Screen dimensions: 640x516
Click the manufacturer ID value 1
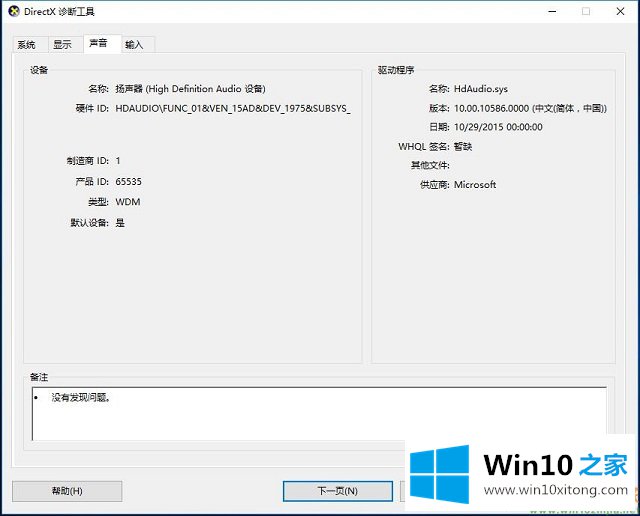click(118, 161)
